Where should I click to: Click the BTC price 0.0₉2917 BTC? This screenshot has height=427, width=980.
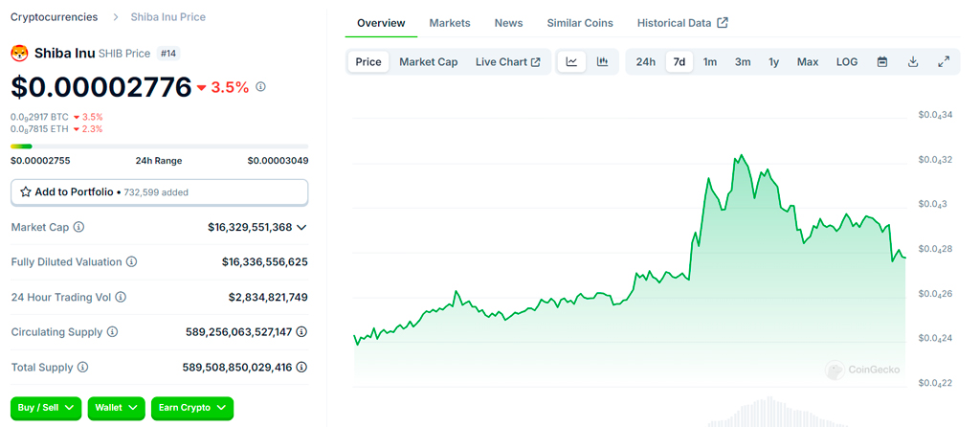pyautogui.click(x=39, y=117)
